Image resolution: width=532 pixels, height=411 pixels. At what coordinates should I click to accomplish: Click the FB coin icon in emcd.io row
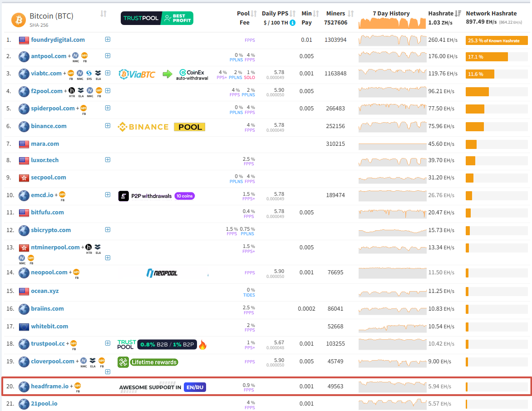click(62, 195)
